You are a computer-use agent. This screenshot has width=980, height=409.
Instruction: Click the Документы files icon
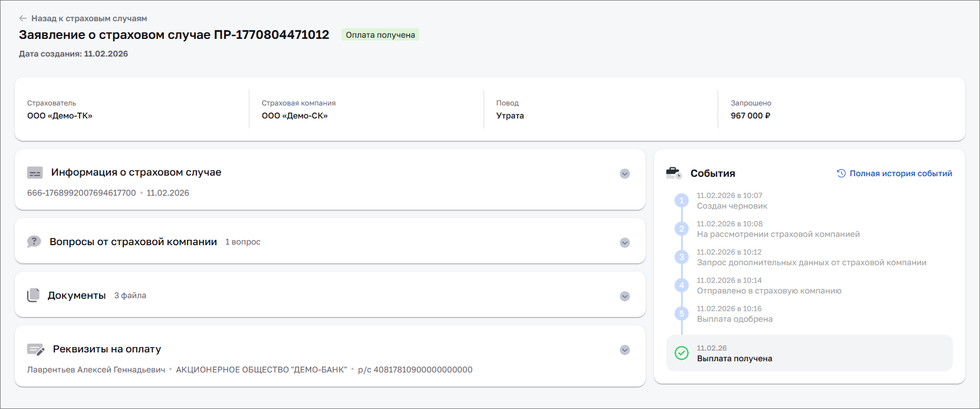tap(34, 295)
